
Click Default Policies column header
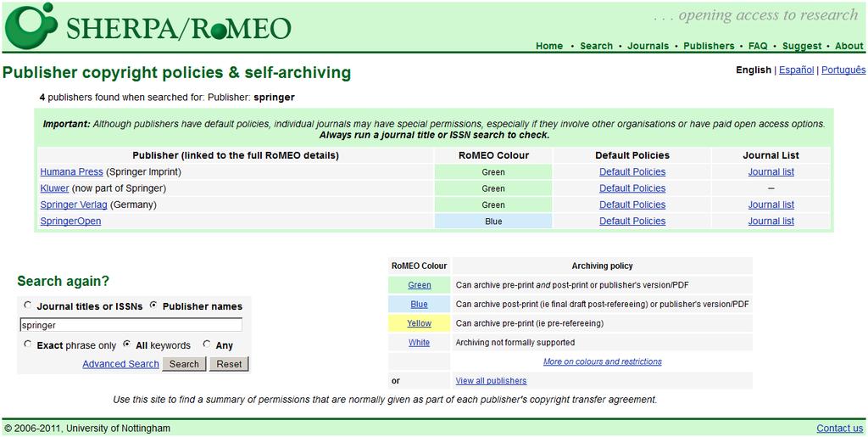tap(632, 155)
